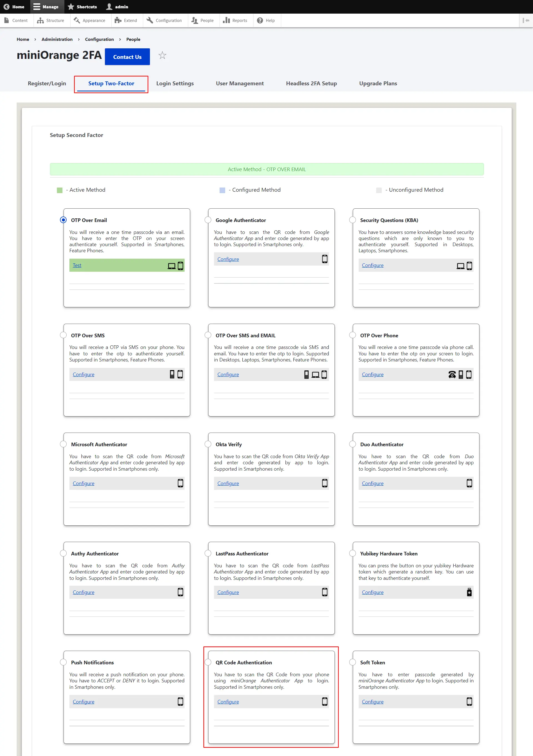
Task: Click the feature phone icon in OTP Over SMS card
Action: (x=172, y=374)
